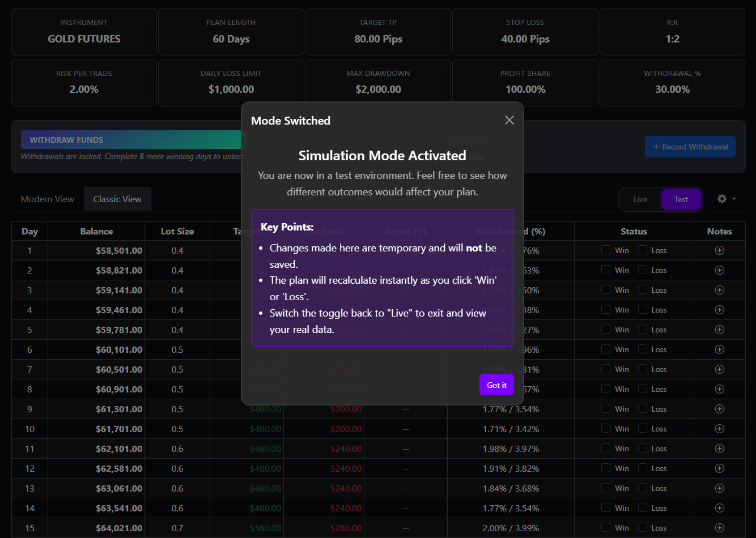
Task: Dismiss the Mode Switched dialog with the X
Action: pos(509,120)
